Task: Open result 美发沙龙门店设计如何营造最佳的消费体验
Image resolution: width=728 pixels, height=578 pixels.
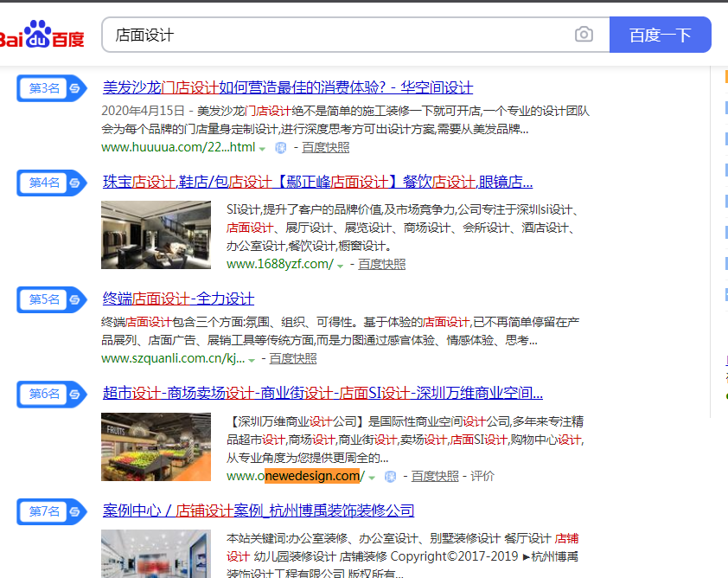Action: 287,87
